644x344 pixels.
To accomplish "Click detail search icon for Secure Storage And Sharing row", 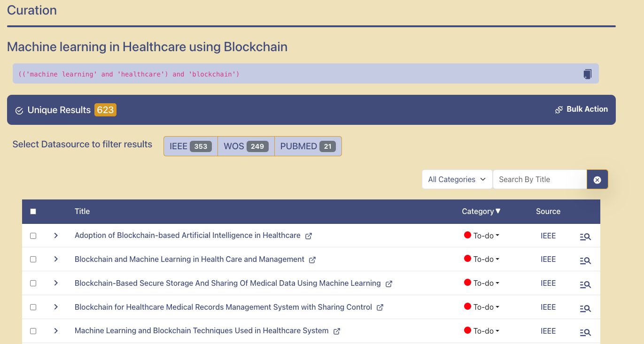I will [x=585, y=284].
